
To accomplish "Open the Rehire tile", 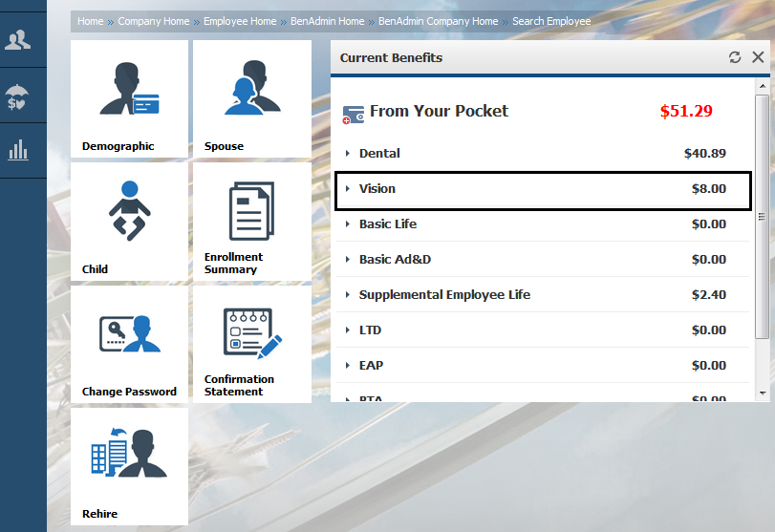I will (129, 465).
